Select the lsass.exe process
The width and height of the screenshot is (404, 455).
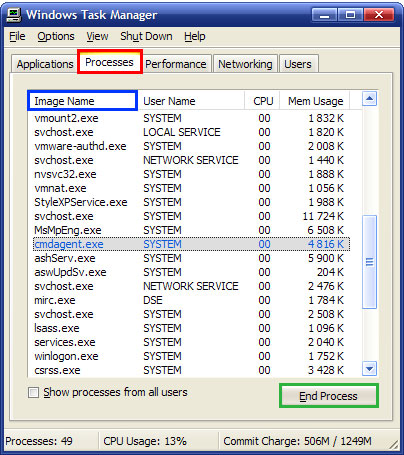tap(191, 328)
